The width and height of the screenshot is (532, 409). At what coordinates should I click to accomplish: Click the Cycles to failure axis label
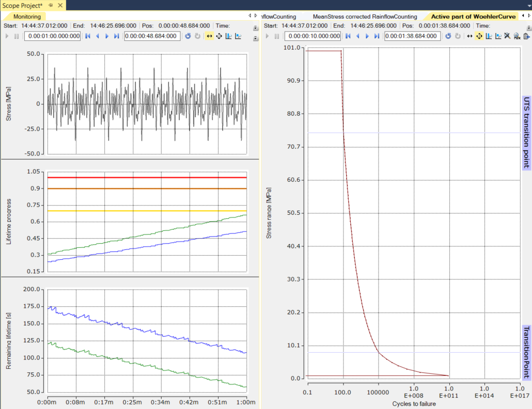coord(414,404)
